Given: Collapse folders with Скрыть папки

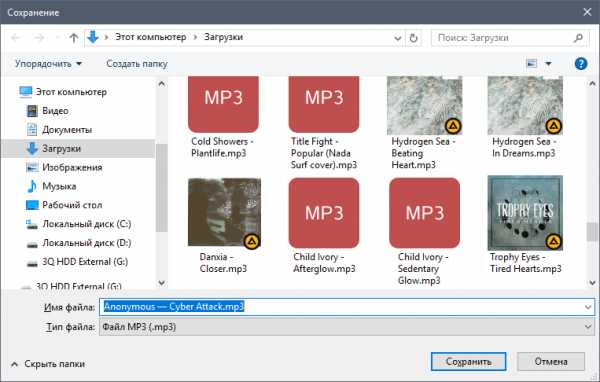Looking at the screenshot, I should point(48,364).
